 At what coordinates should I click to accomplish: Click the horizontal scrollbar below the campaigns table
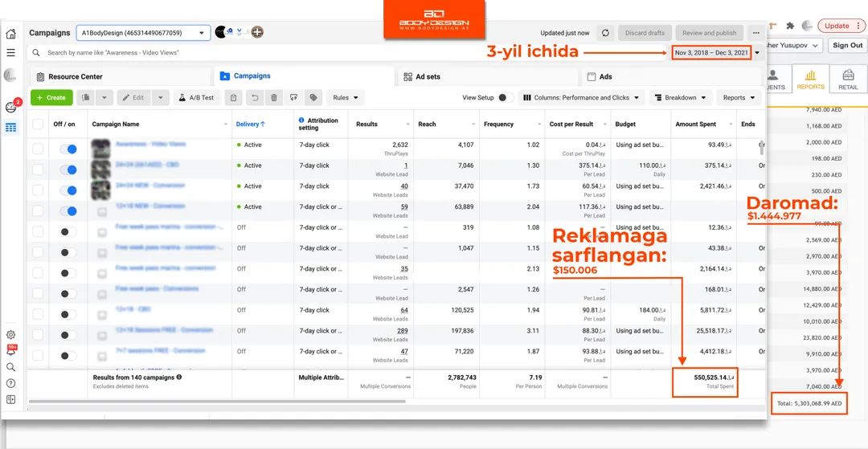(217, 402)
